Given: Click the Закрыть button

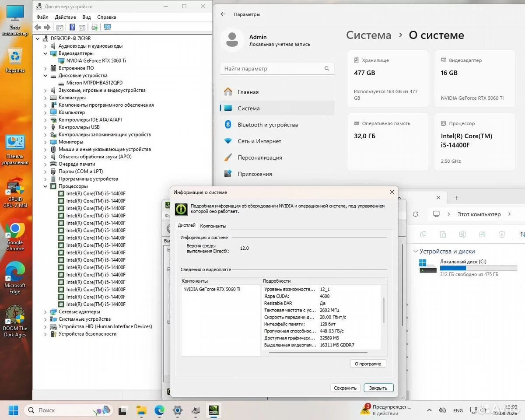Looking at the screenshot, I should click(x=378, y=388).
